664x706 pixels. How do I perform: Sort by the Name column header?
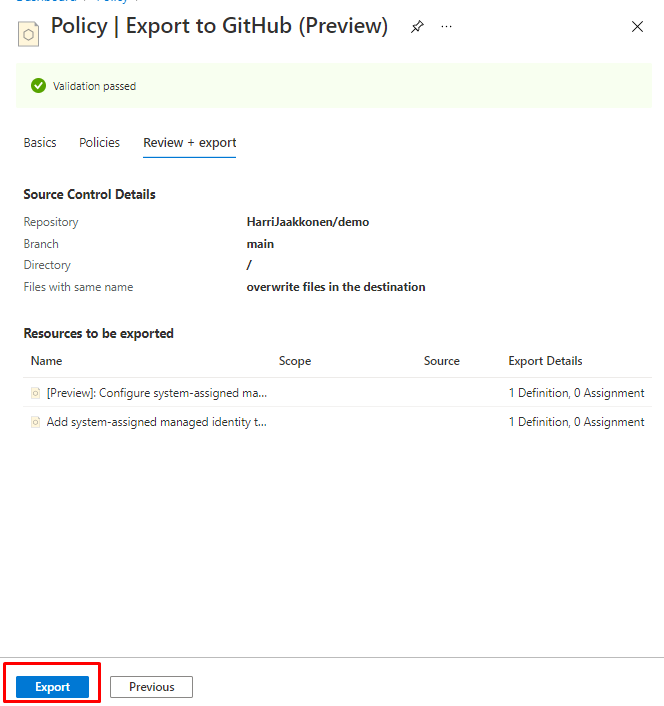tap(46, 361)
